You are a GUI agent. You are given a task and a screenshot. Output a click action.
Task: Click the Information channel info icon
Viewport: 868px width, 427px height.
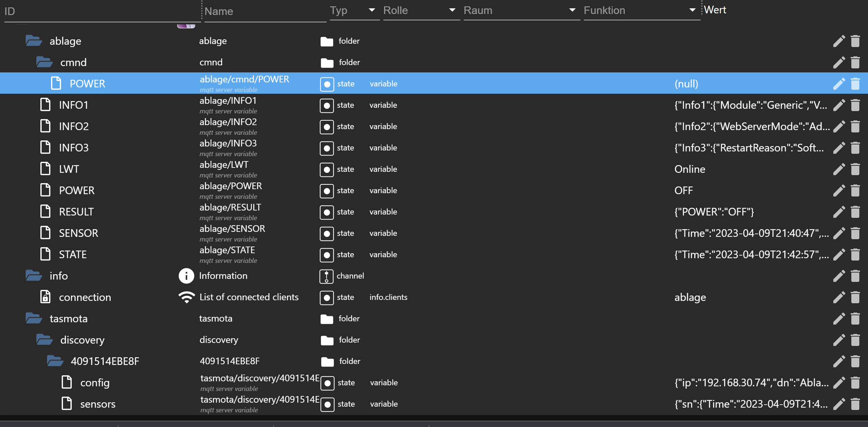click(186, 276)
